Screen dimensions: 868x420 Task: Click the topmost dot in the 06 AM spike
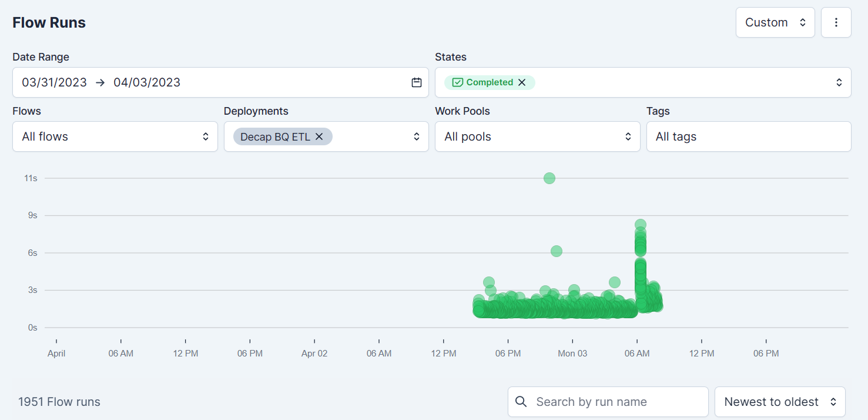pos(641,224)
